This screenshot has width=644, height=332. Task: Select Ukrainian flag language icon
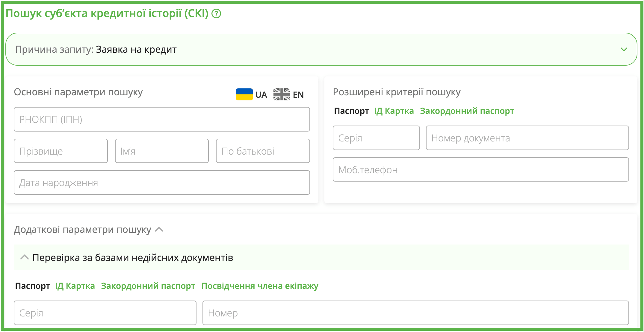point(244,94)
